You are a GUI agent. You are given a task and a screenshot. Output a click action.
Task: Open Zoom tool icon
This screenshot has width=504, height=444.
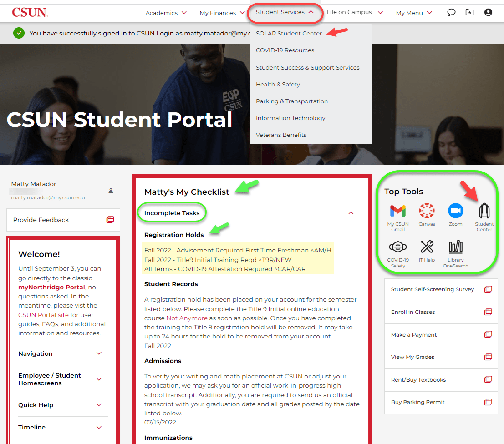(x=455, y=211)
